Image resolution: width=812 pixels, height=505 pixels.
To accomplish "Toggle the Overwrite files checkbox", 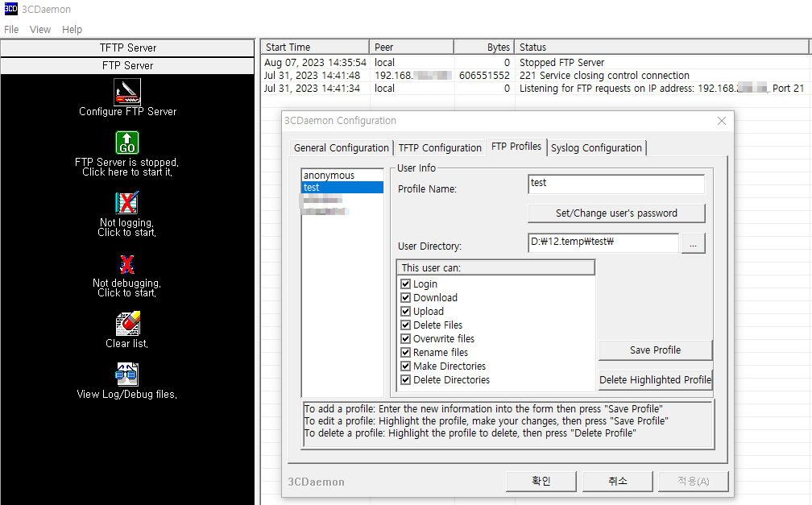I will click(x=405, y=339).
